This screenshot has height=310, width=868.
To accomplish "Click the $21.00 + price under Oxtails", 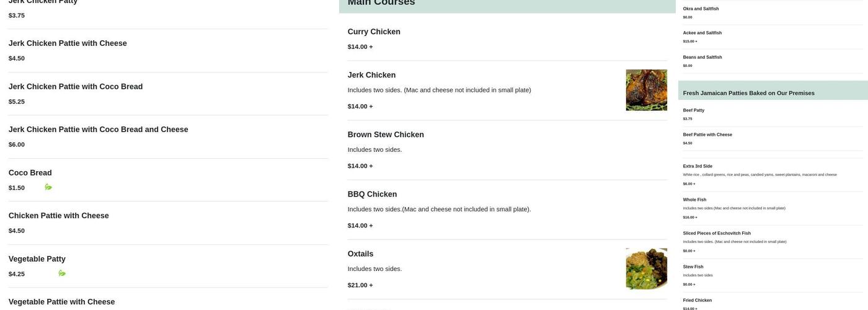I will pos(360,285).
